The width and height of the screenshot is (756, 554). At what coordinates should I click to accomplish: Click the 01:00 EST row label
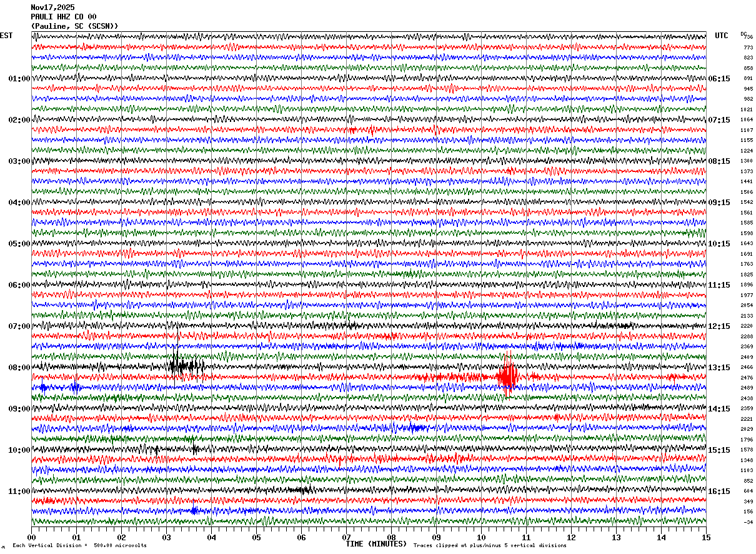[19, 79]
